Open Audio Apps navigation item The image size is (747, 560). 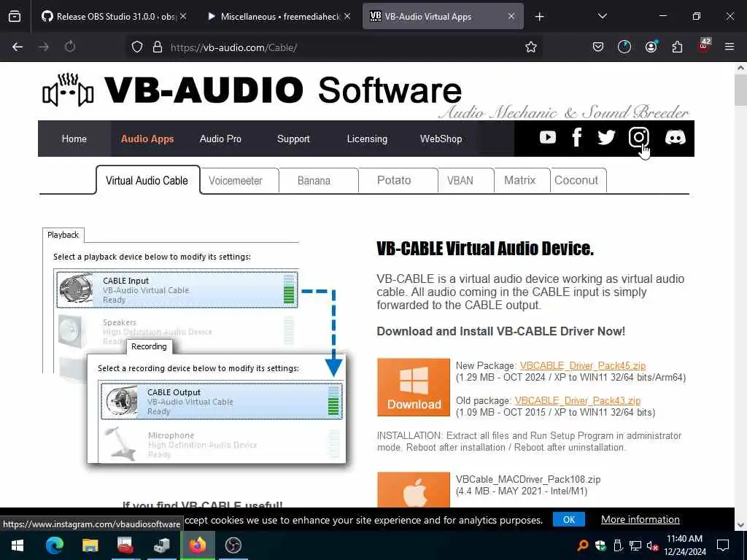[x=147, y=139]
